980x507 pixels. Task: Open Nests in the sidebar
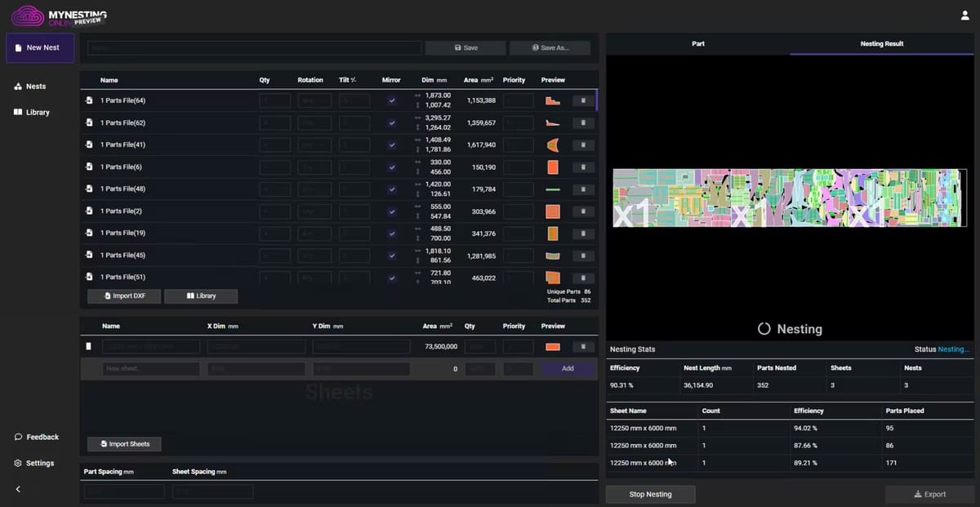pos(30,86)
